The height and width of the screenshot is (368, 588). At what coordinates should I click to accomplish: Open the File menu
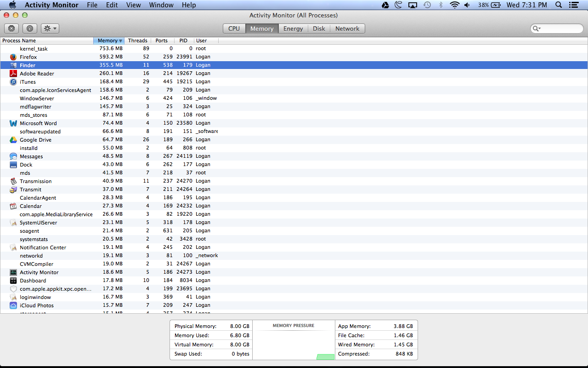click(92, 5)
